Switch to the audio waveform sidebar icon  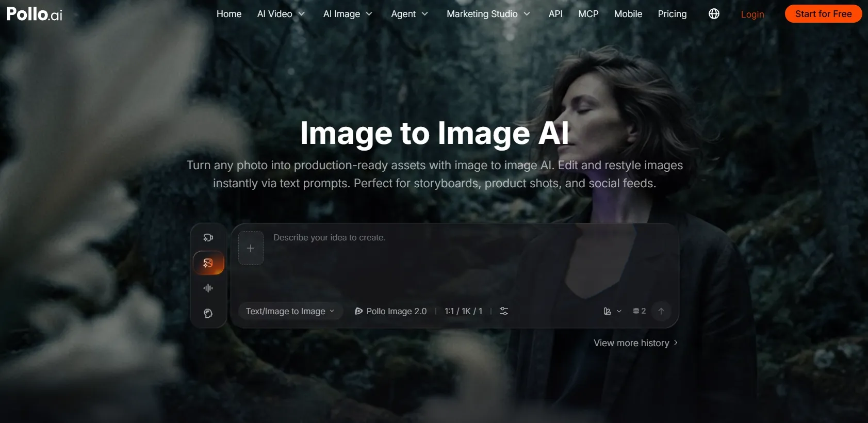(x=208, y=288)
